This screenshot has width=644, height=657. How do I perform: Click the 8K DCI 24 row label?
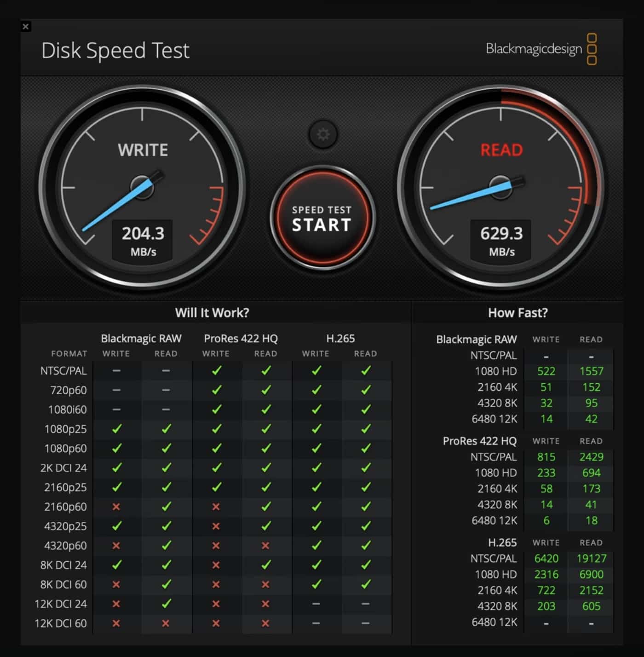63,565
